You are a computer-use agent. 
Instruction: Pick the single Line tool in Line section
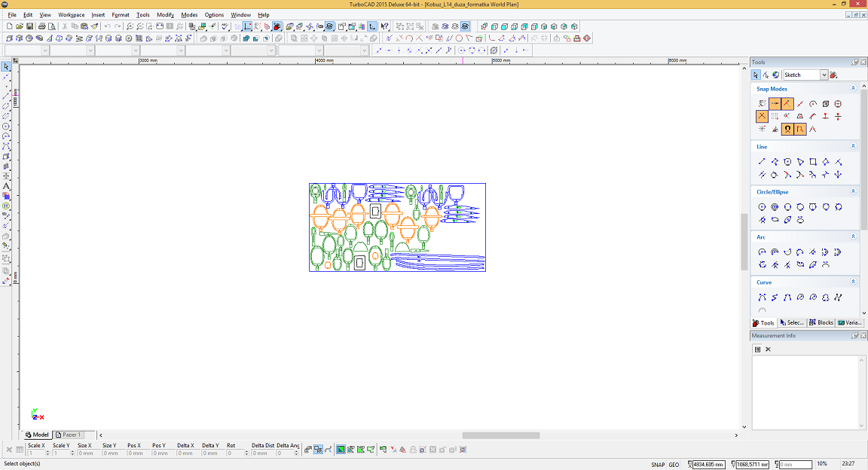click(762, 162)
